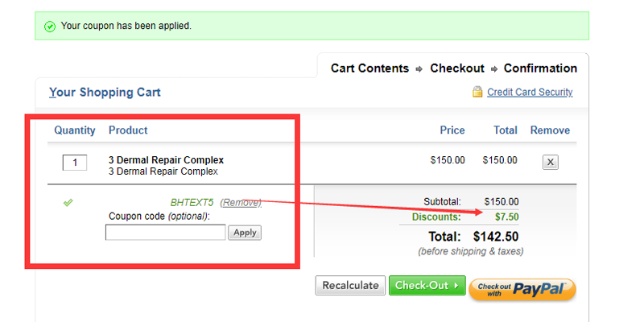Remove the product with the X button
Screen dimensions: 644x322
point(551,162)
